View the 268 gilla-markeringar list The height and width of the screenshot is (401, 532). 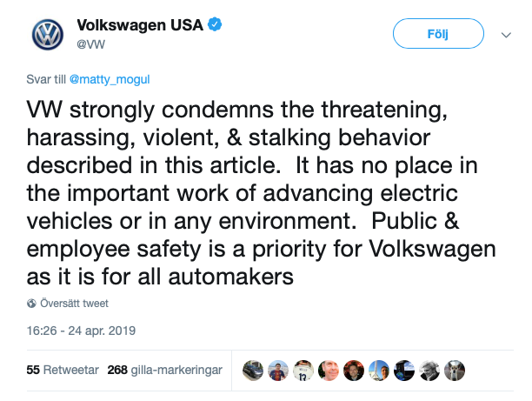coord(164,370)
